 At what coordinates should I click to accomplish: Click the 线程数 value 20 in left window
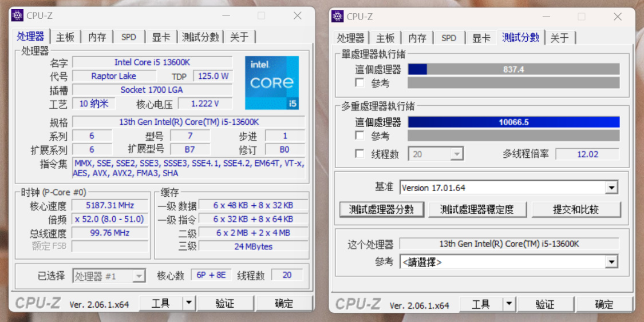pyautogui.click(x=287, y=275)
